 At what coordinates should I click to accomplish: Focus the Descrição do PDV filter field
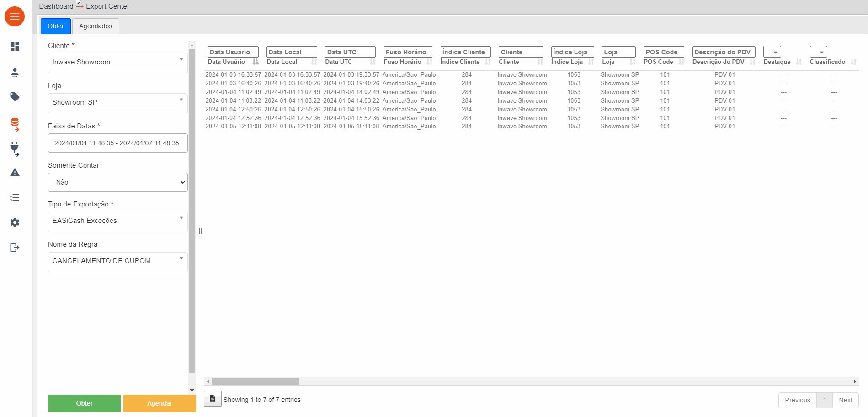point(724,52)
